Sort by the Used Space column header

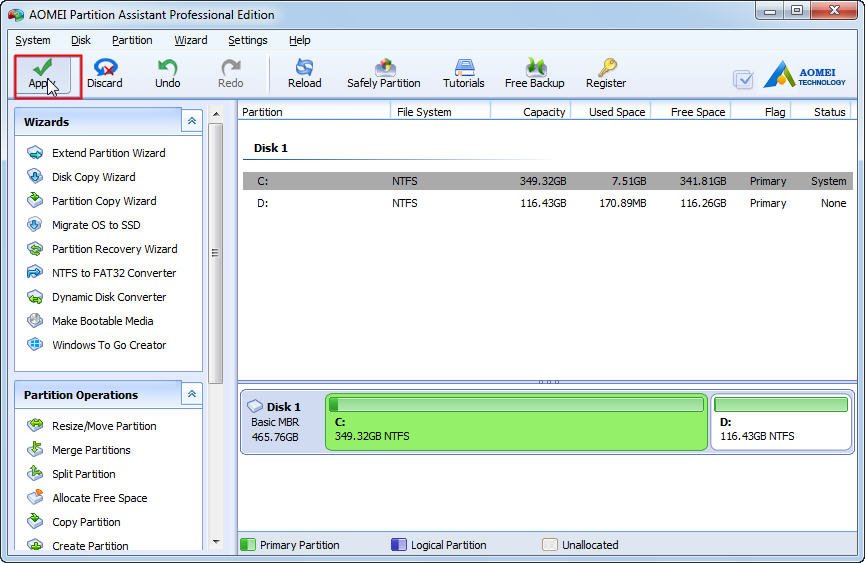[x=611, y=111]
